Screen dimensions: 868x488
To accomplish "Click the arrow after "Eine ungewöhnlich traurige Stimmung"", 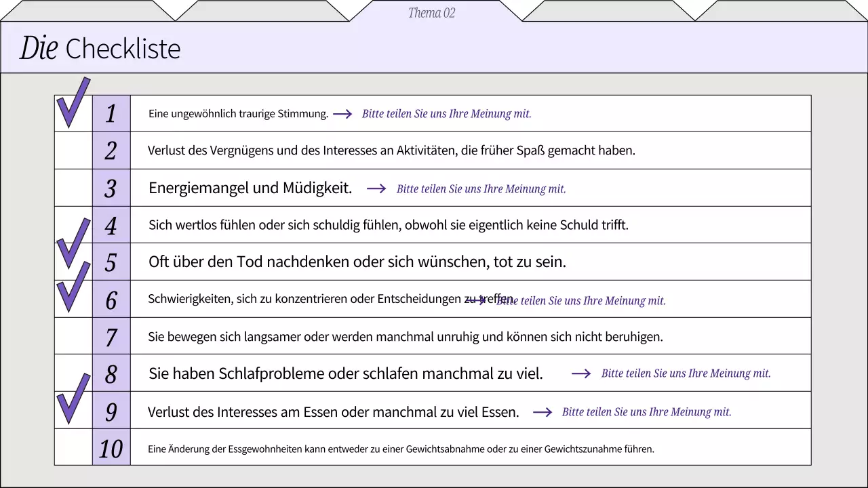I will pyautogui.click(x=343, y=114).
